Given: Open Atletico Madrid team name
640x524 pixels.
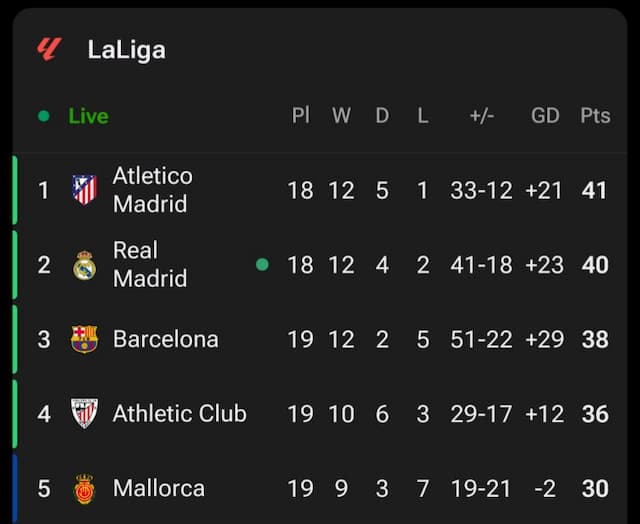Looking at the screenshot, I should [153, 190].
